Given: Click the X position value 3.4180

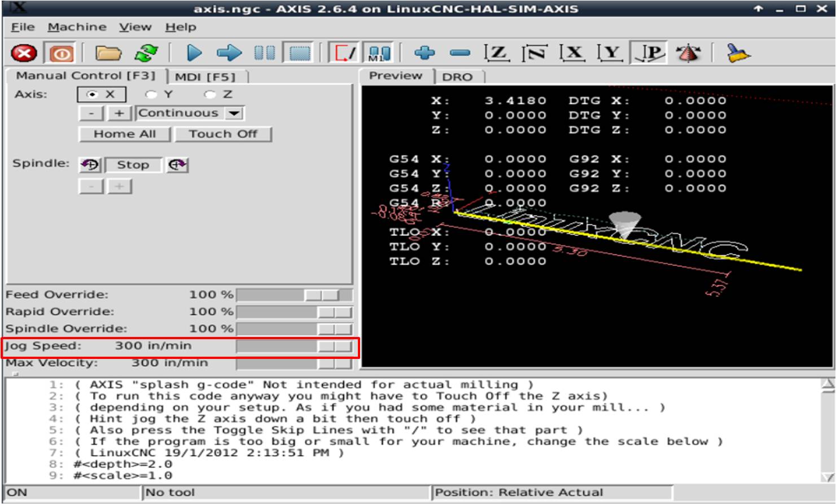Looking at the screenshot, I should click(515, 101).
